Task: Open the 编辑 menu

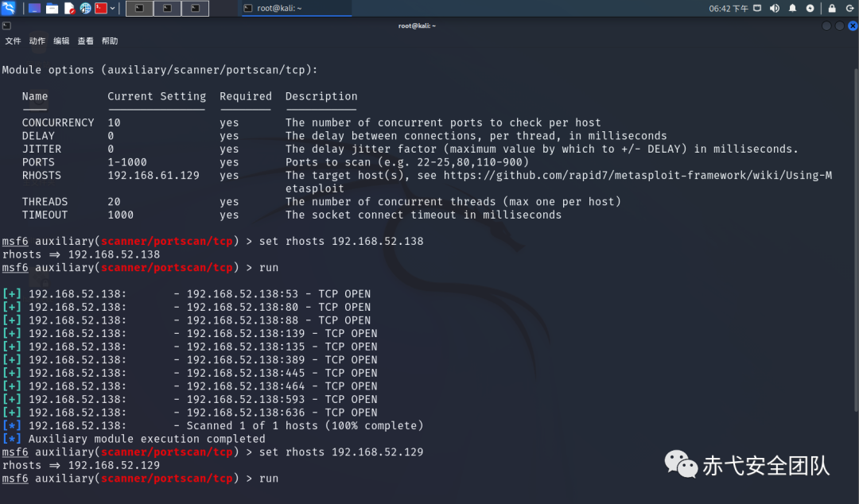Action: coord(60,41)
